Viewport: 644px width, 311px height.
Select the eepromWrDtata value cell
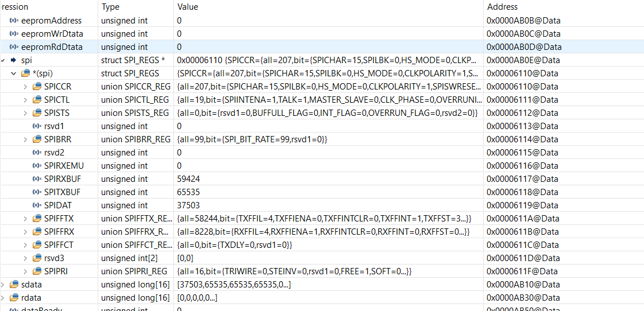tap(329, 34)
